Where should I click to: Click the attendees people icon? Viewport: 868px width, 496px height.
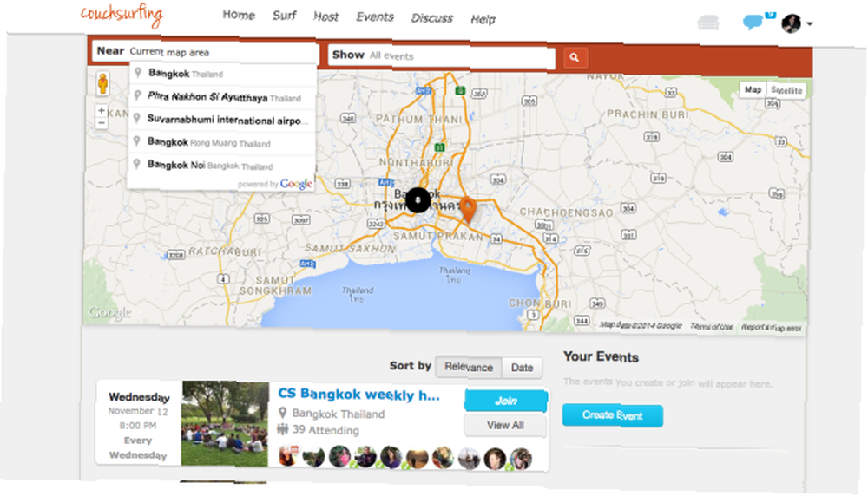(283, 429)
